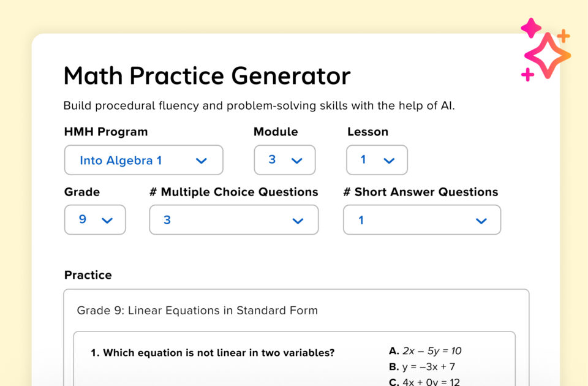Expand the chevron on the Grade selector

tap(108, 219)
